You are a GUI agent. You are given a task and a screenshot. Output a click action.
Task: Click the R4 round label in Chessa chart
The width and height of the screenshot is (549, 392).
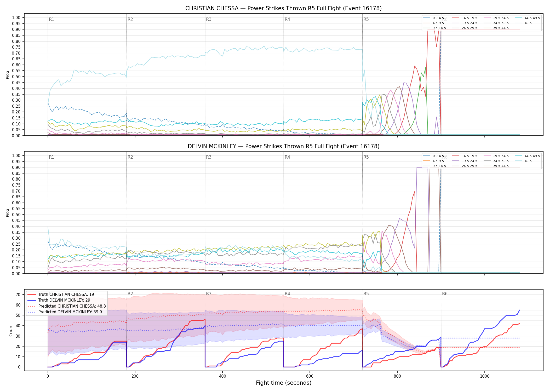pyautogui.click(x=287, y=19)
